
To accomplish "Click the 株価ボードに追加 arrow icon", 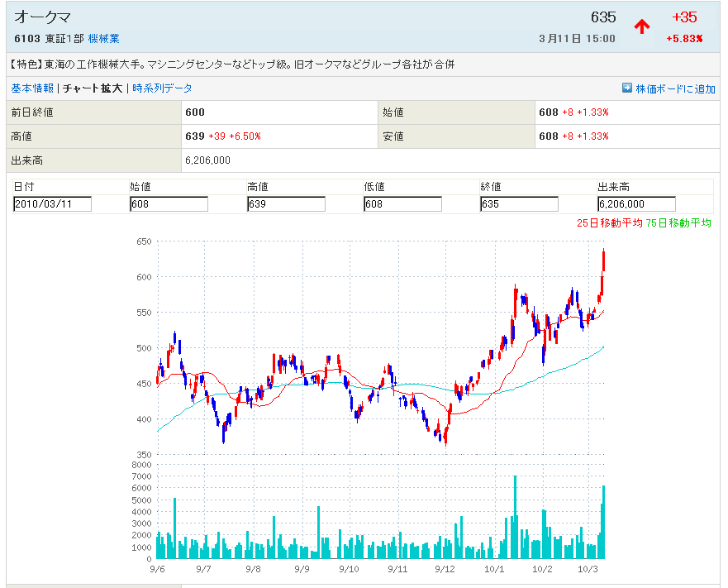I will 627,88.
